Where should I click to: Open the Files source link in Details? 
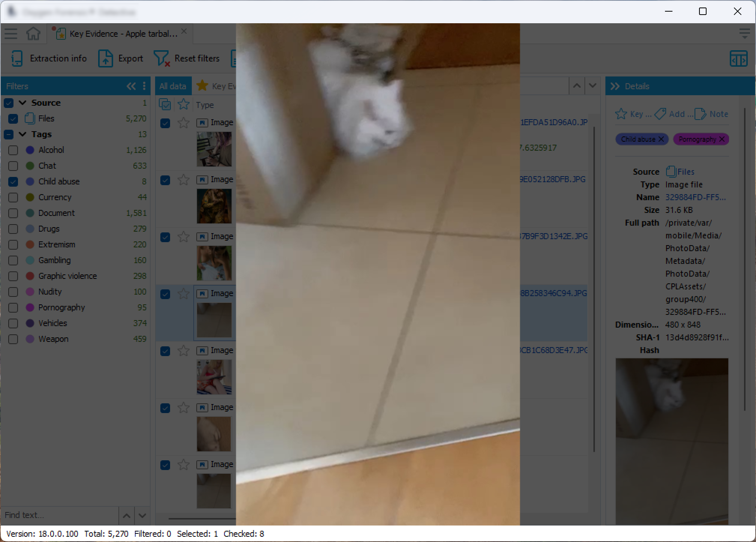point(685,172)
